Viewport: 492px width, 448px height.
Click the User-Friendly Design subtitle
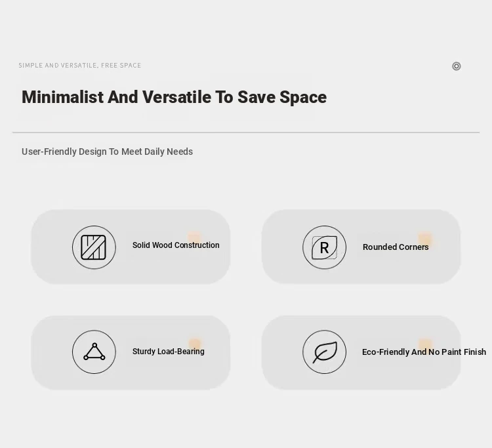click(107, 152)
